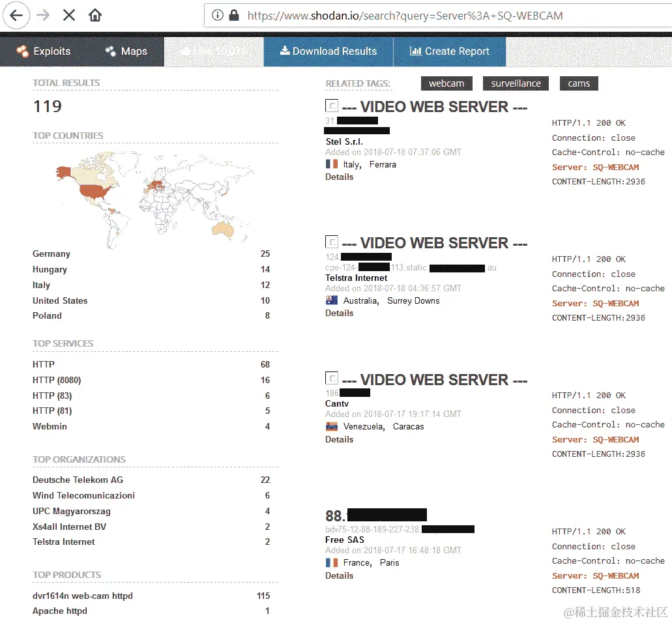The image size is (672, 623).
Task: Click the Shodan URL address field
Action: click(437, 16)
